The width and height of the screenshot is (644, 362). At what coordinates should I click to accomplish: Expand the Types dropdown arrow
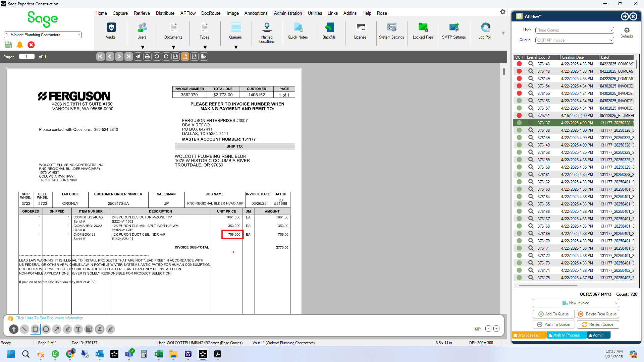[205, 47]
